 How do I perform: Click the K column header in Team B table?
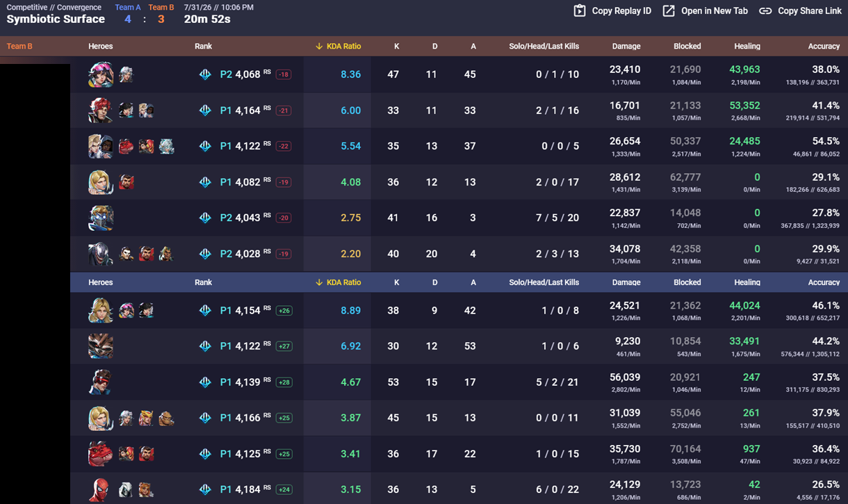396,46
